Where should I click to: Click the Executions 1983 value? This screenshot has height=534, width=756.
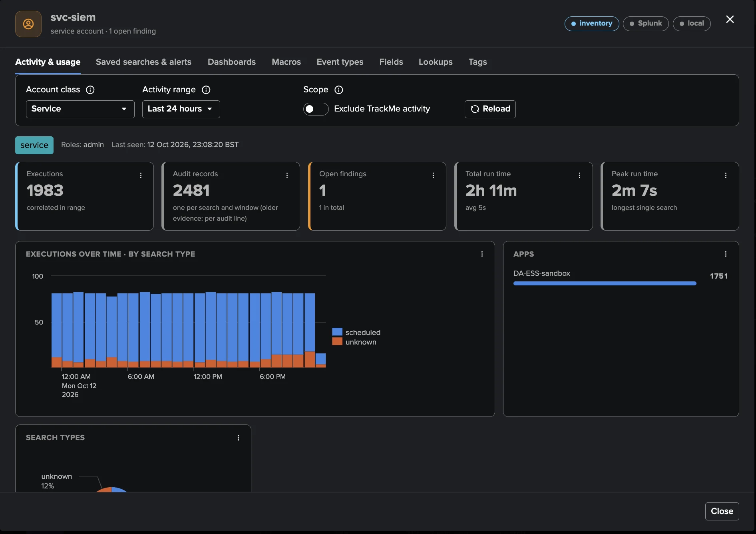click(45, 190)
